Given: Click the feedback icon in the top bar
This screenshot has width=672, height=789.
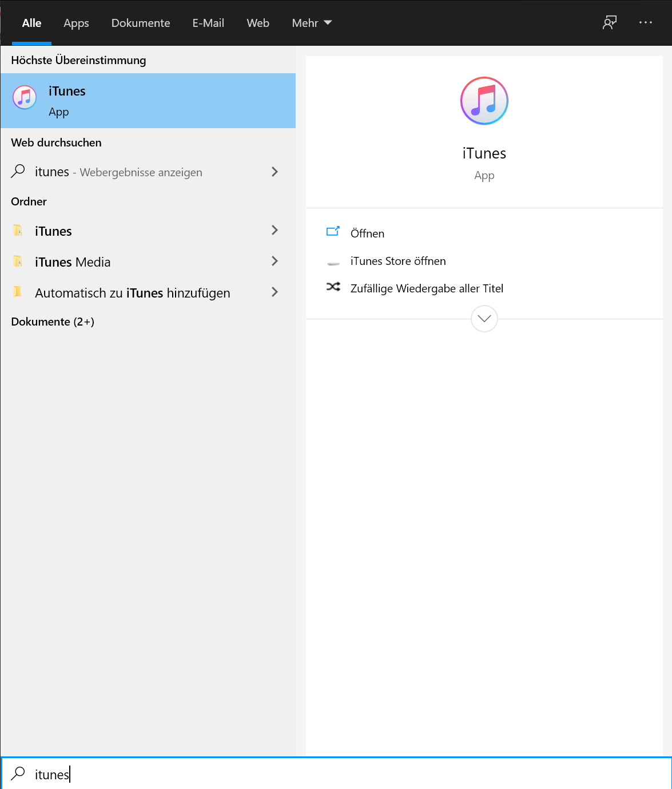Looking at the screenshot, I should pyautogui.click(x=610, y=23).
